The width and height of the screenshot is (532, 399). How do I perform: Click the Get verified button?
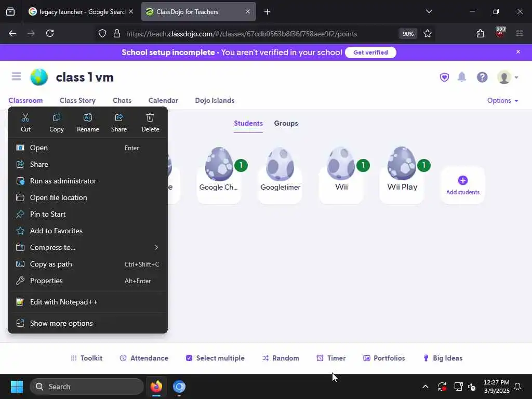370,52
